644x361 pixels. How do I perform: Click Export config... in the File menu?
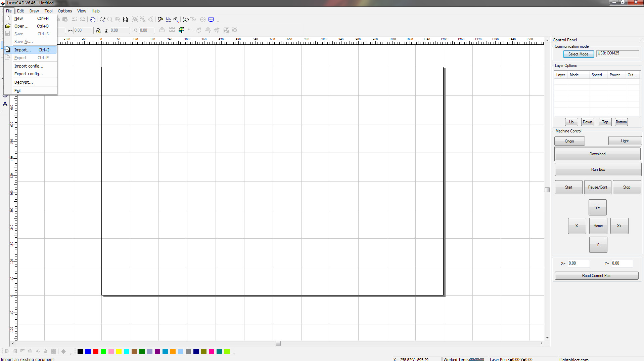tap(29, 74)
